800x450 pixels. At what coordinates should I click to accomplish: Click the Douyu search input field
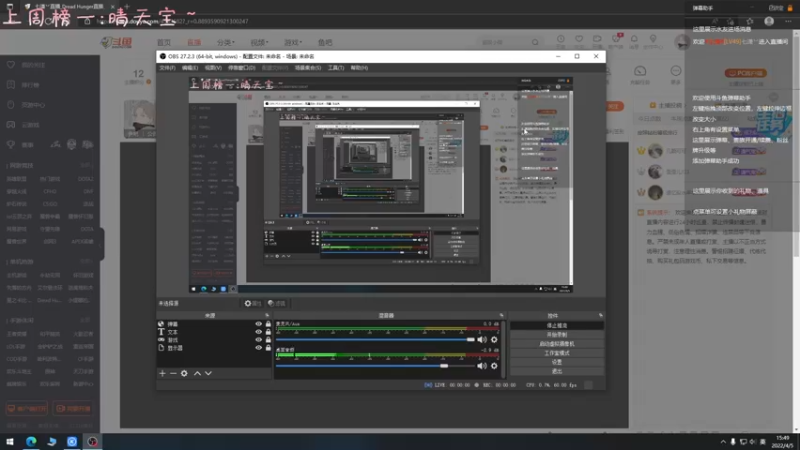(505, 42)
